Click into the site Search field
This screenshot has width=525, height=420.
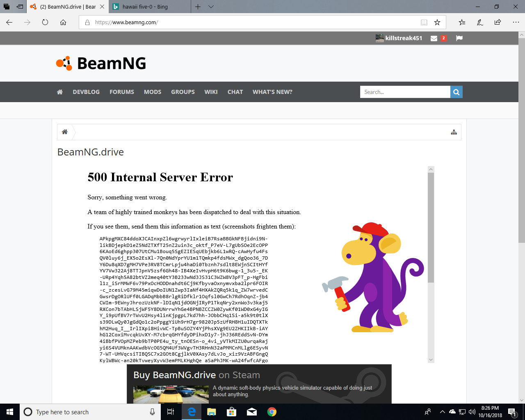[405, 92]
